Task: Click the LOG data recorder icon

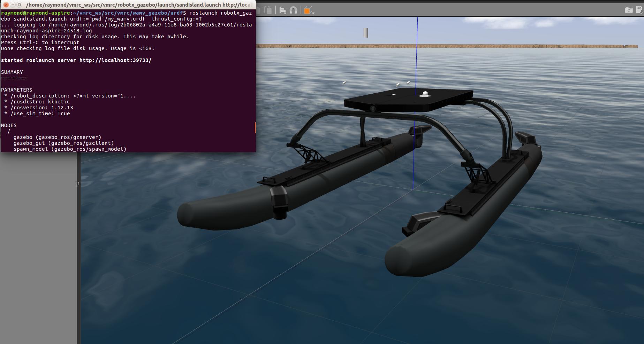Action: [x=638, y=9]
